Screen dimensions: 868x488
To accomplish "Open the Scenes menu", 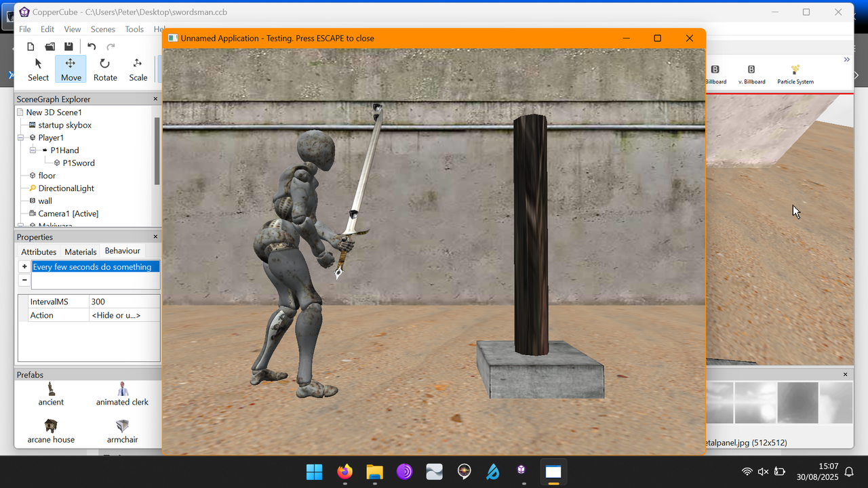I will (x=102, y=29).
